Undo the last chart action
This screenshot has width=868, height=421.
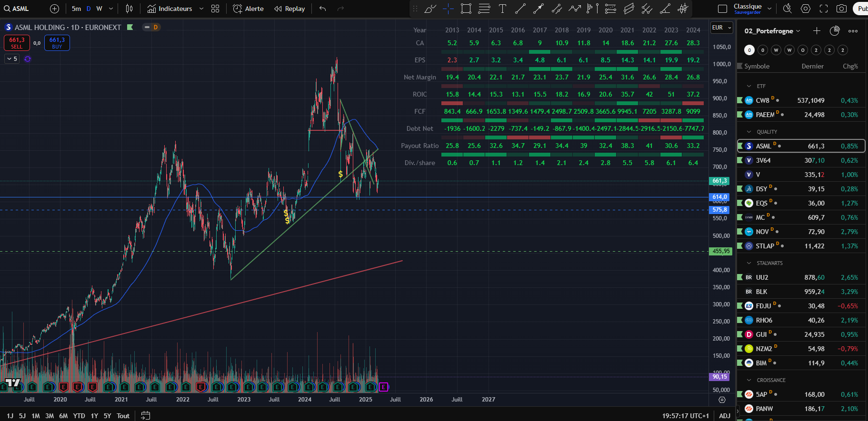tap(323, 9)
